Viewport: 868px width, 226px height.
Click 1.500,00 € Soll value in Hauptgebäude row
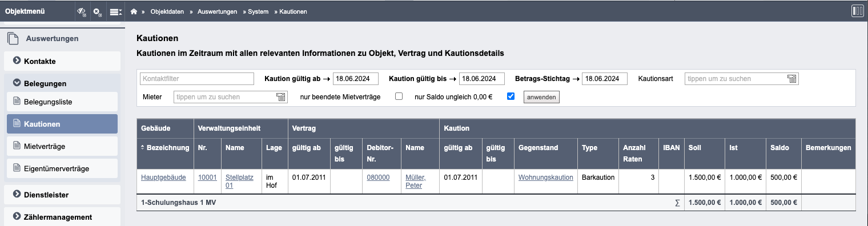pos(705,177)
